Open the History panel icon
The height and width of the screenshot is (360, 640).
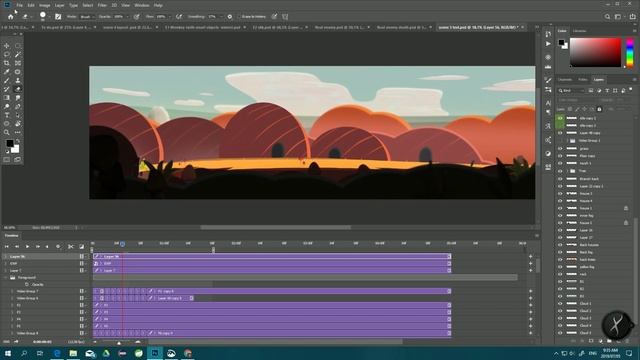click(x=548, y=34)
